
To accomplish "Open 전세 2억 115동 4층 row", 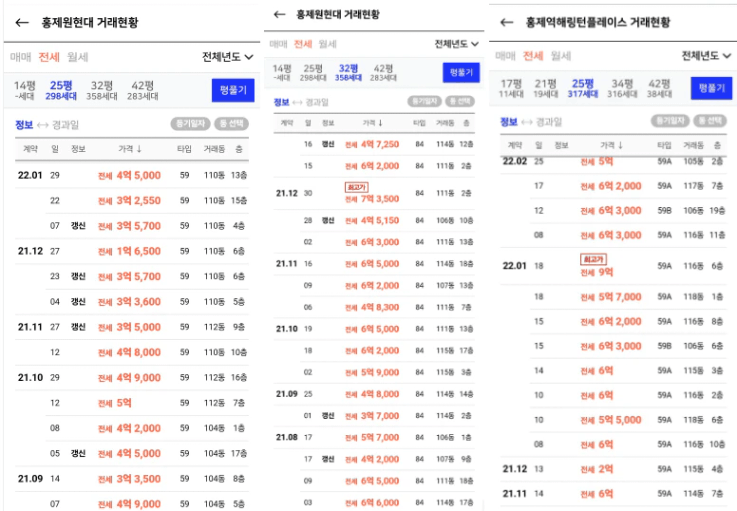I will point(613,469).
